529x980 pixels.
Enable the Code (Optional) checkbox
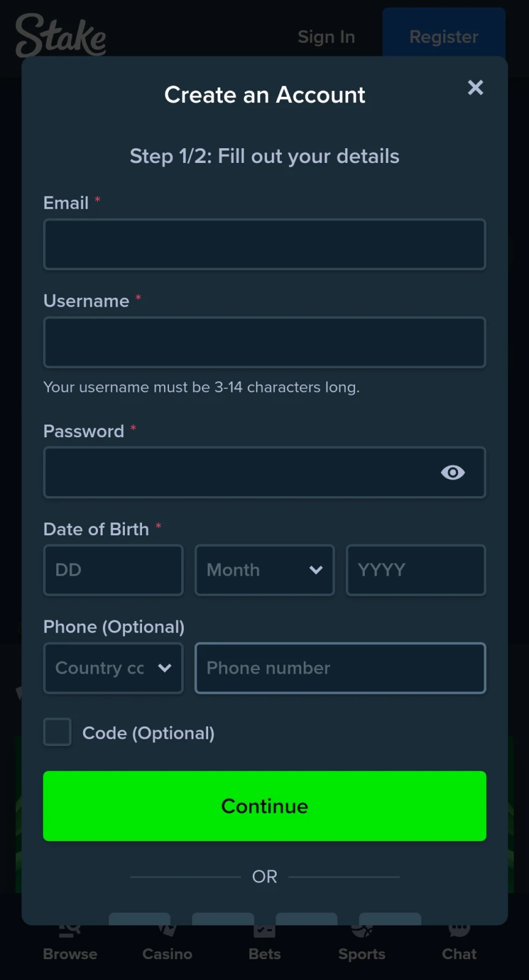click(x=57, y=732)
